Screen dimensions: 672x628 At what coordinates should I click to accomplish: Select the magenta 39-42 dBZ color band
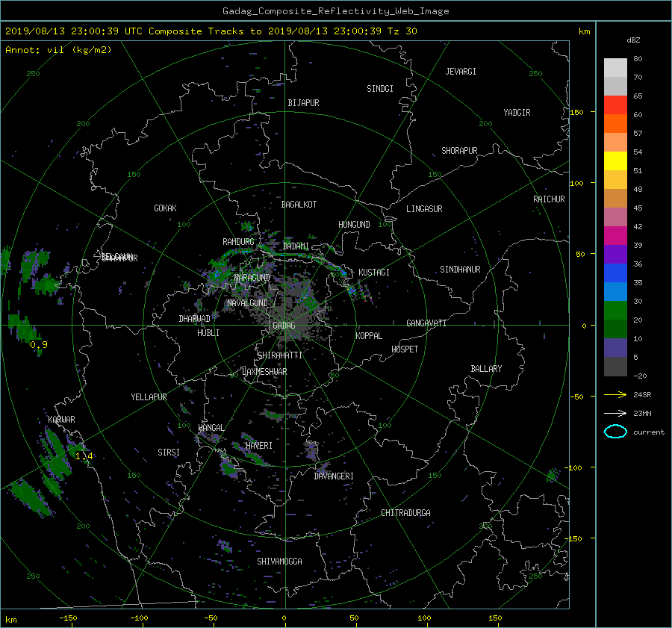tap(615, 235)
